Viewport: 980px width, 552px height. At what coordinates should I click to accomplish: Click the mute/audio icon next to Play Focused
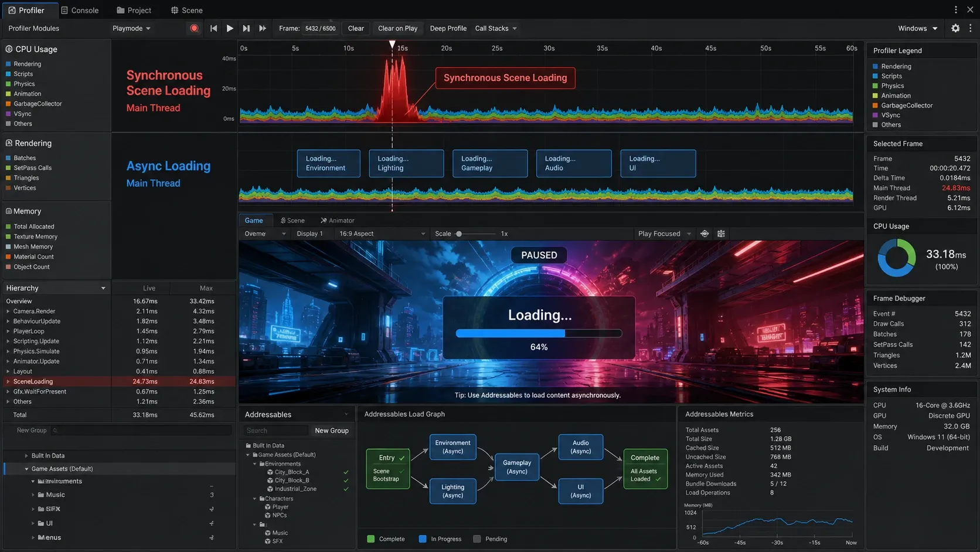pyautogui.click(x=705, y=233)
